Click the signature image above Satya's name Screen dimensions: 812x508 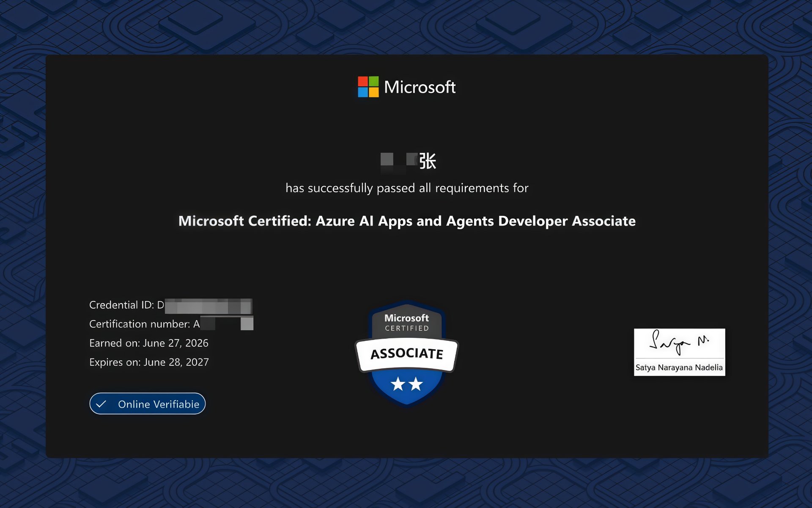tap(679, 343)
